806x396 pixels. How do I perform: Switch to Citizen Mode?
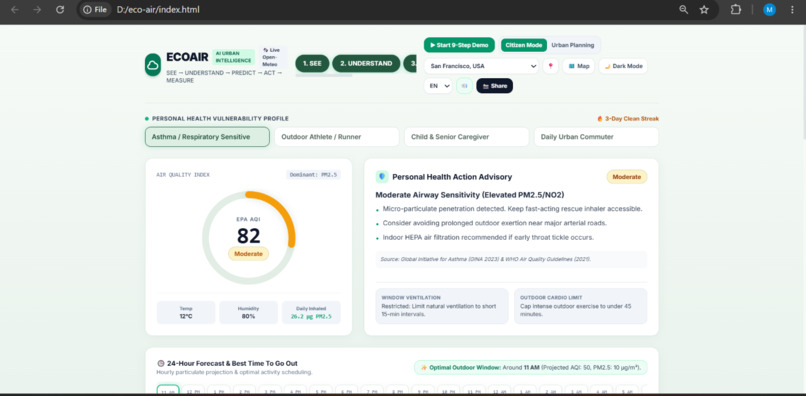point(524,45)
